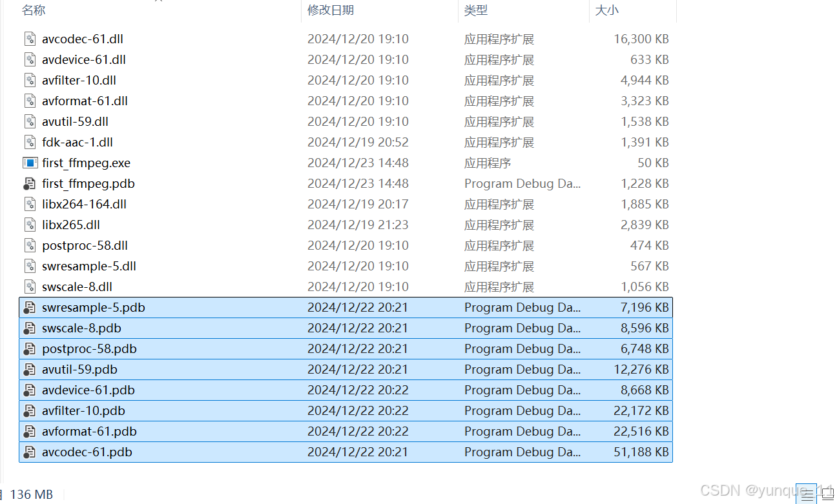Click the first_ffmpeg.exe application icon
Viewport: 837px width, 504px height.
click(x=30, y=163)
